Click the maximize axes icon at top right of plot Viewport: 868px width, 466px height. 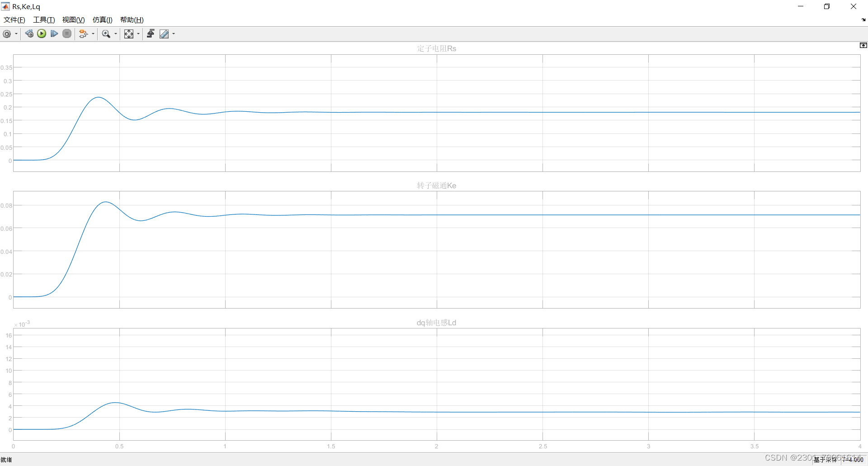coord(863,45)
